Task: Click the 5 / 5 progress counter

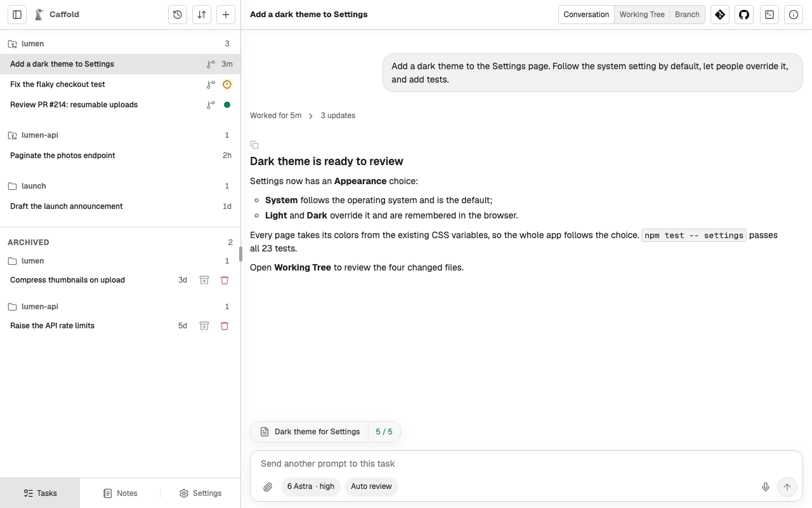Action: tap(384, 432)
